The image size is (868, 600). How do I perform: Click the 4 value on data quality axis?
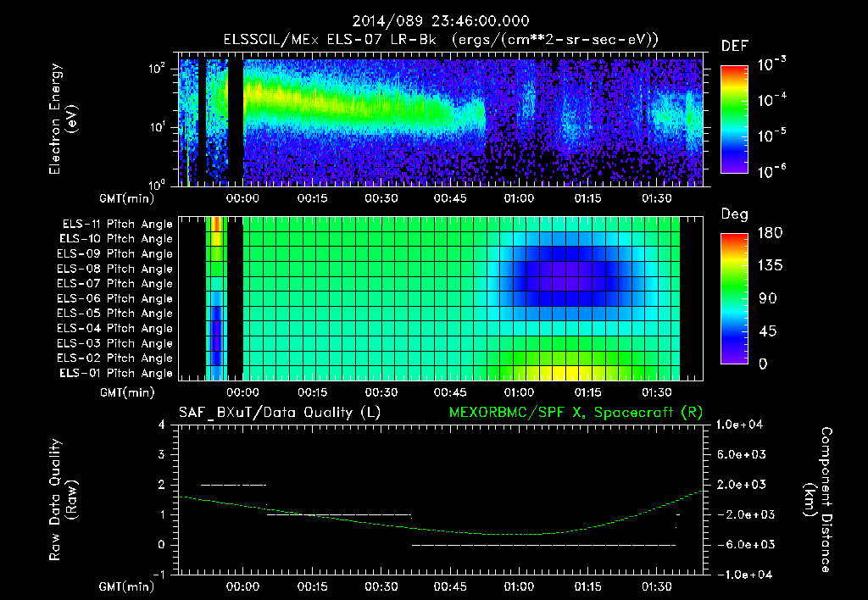tap(162, 425)
